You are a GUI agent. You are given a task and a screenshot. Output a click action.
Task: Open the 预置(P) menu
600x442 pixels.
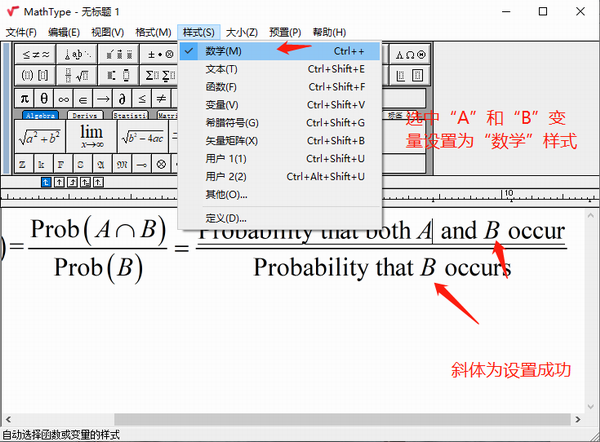tap(285, 32)
